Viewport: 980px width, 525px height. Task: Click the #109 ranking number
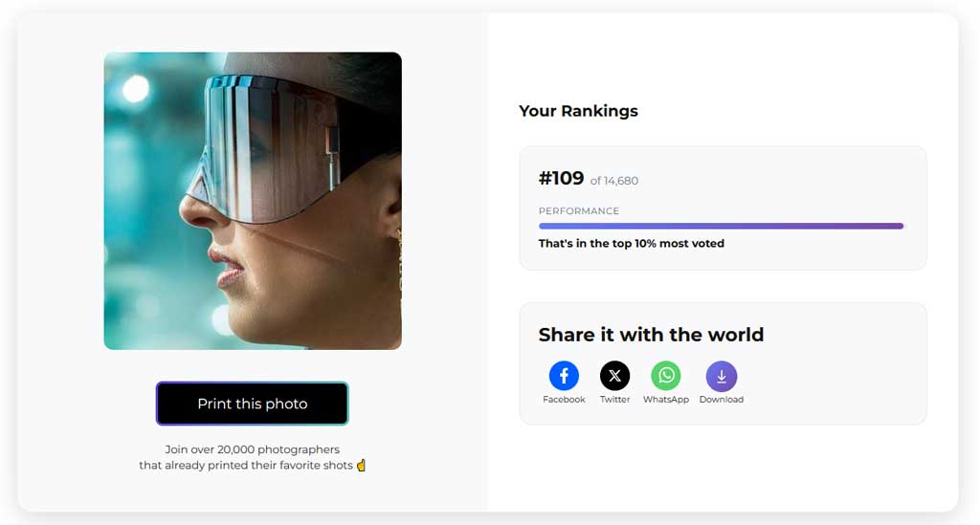(561, 179)
